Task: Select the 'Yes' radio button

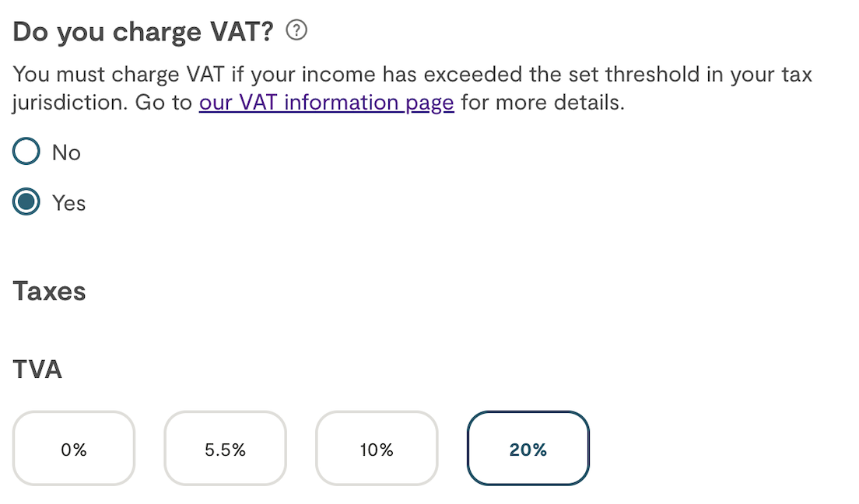Action: tap(26, 201)
